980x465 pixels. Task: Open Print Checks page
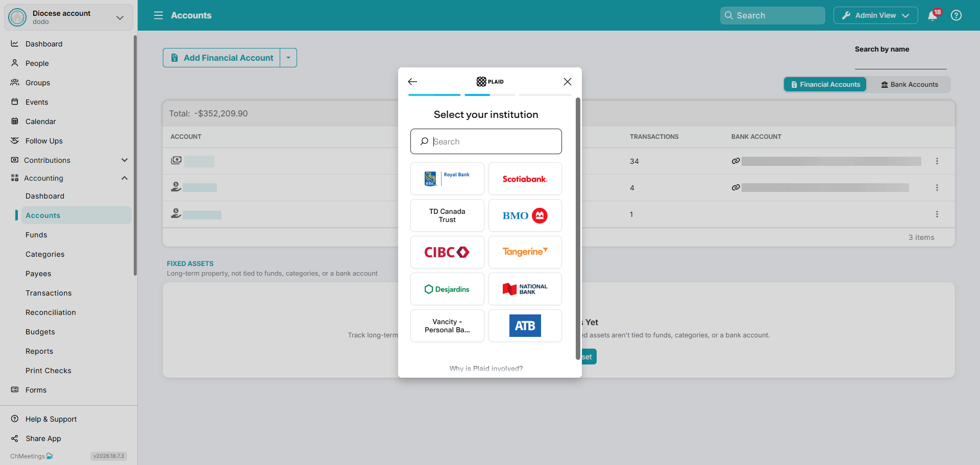pyautogui.click(x=48, y=371)
